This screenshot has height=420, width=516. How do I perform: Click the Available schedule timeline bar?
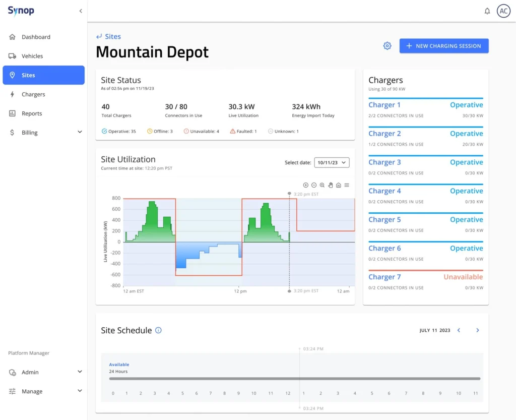tap(294, 378)
